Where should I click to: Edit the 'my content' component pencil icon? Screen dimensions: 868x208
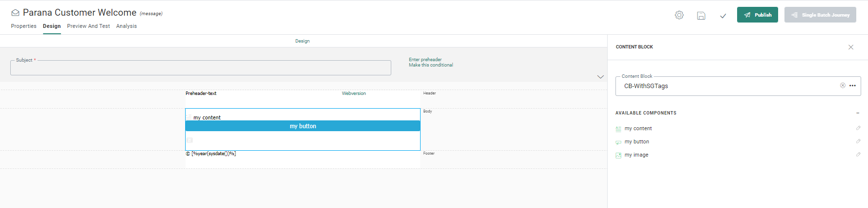[858, 128]
